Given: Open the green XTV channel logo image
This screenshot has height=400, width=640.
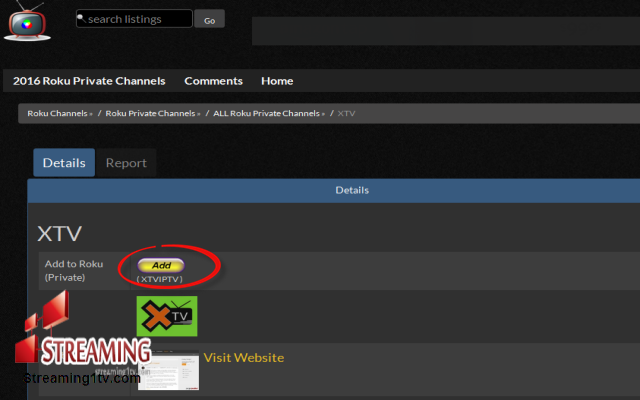Looking at the screenshot, I should click(167, 316).
